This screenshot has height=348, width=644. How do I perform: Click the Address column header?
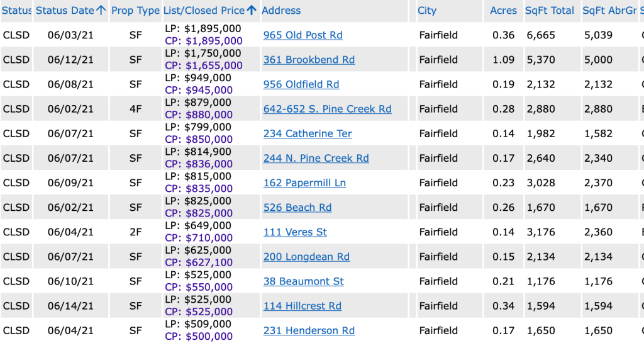281,11
